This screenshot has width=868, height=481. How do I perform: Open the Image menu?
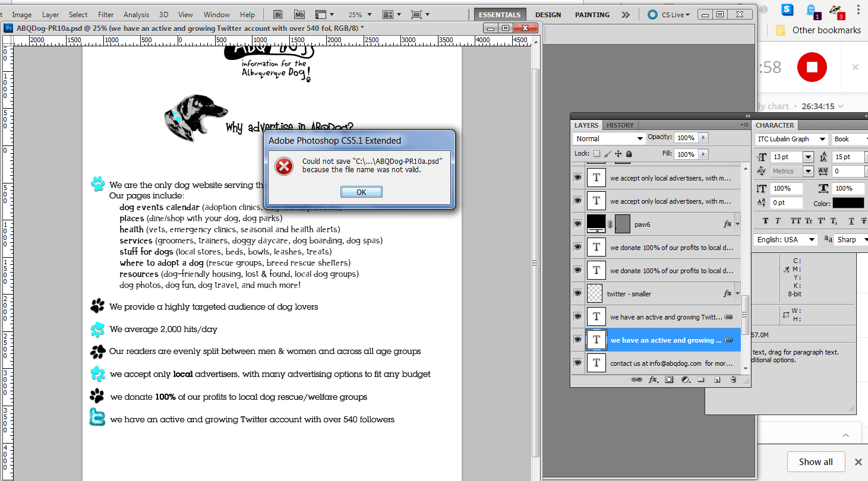(22, 15)
